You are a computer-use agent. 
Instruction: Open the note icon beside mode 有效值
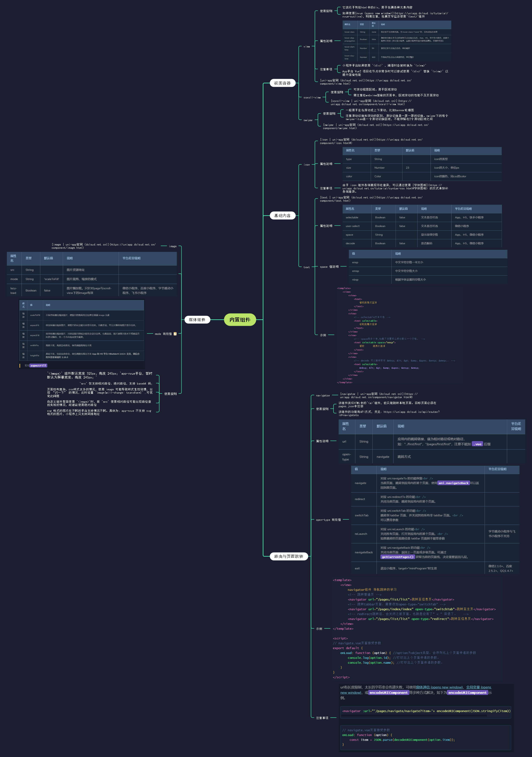point(175,334)
